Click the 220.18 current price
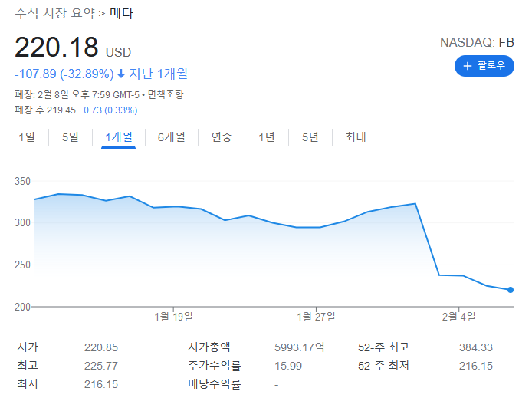This screenshot has height=398, width=532. click(x=57, y=48)
